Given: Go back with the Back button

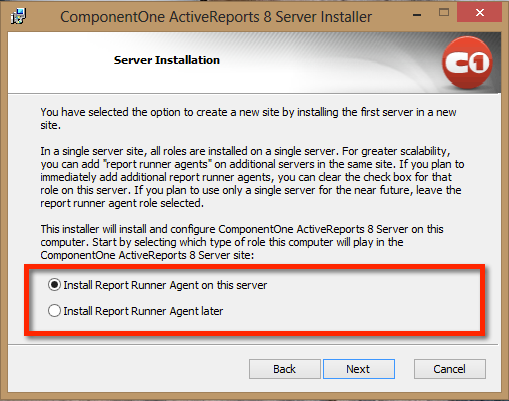Looking at the screenshot, I should tap(285, 369).
